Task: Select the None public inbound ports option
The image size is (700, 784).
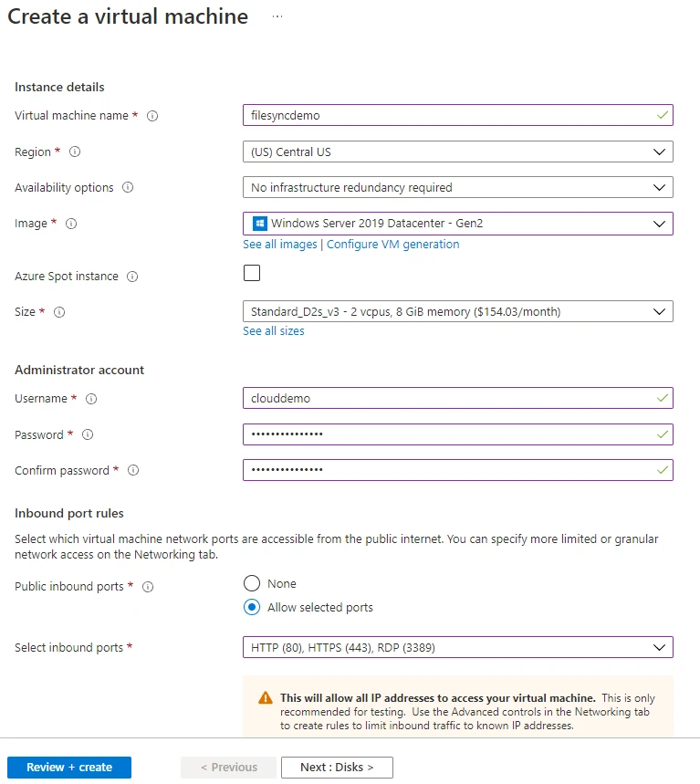Action: coord(252,583)
